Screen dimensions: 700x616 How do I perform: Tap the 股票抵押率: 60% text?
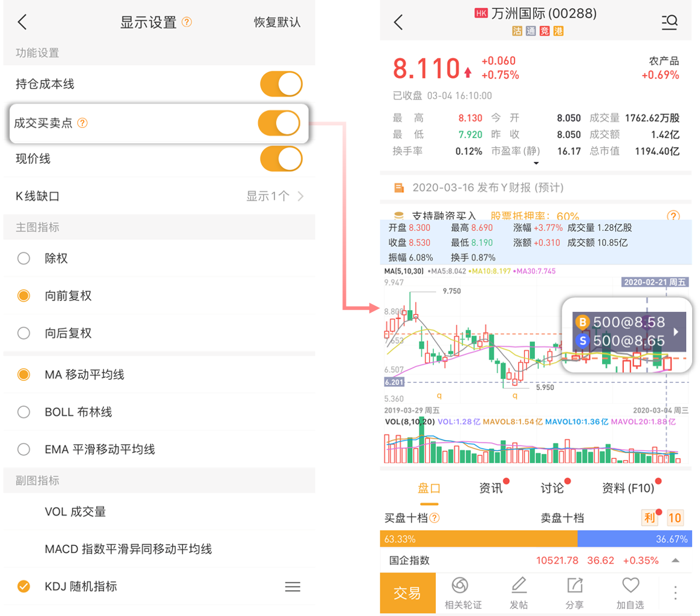click(535, 216)
